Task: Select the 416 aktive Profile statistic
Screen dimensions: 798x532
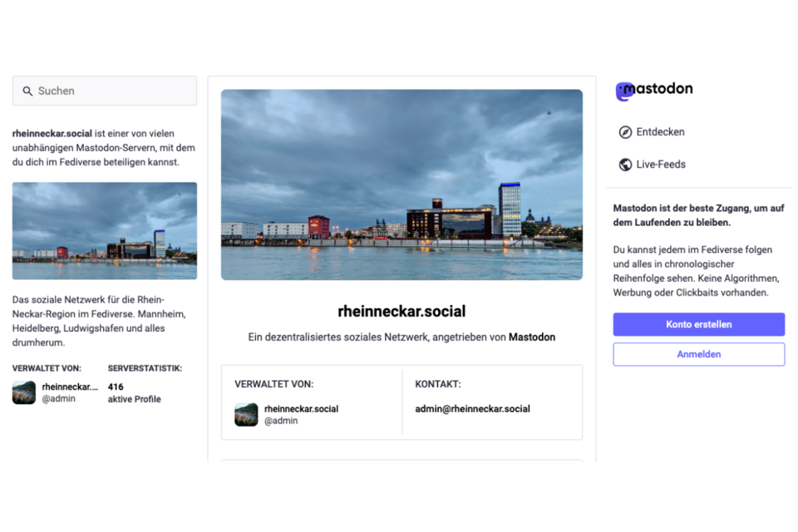Action: [135, 393]
